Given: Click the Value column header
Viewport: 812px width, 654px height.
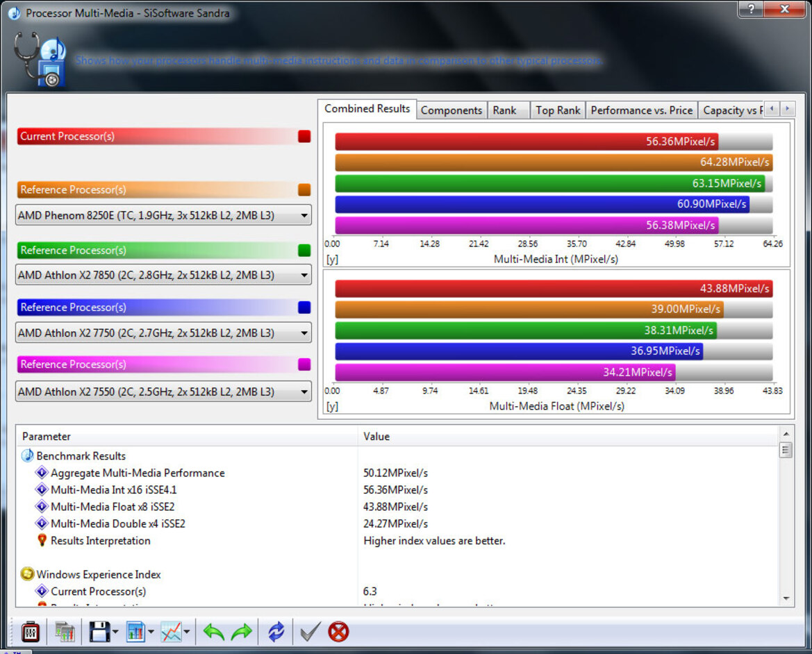Looking at the screenshot, I should 568,436.
